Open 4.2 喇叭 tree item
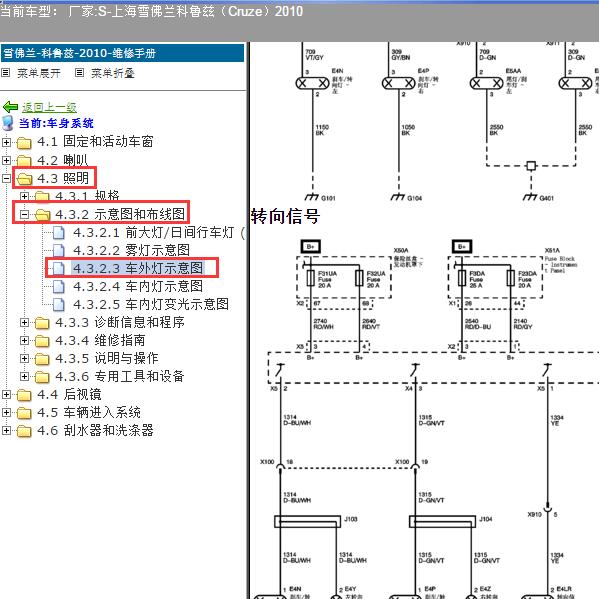 pos(63,160)
